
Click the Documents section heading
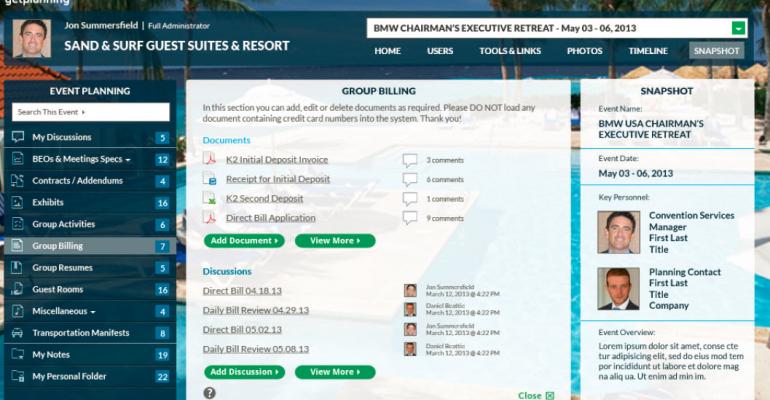coord(226,140)
